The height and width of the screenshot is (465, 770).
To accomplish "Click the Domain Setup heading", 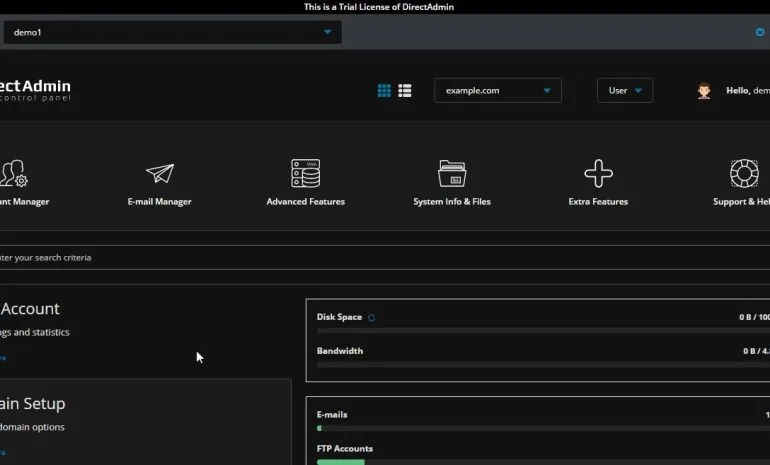I will point(32,404).
